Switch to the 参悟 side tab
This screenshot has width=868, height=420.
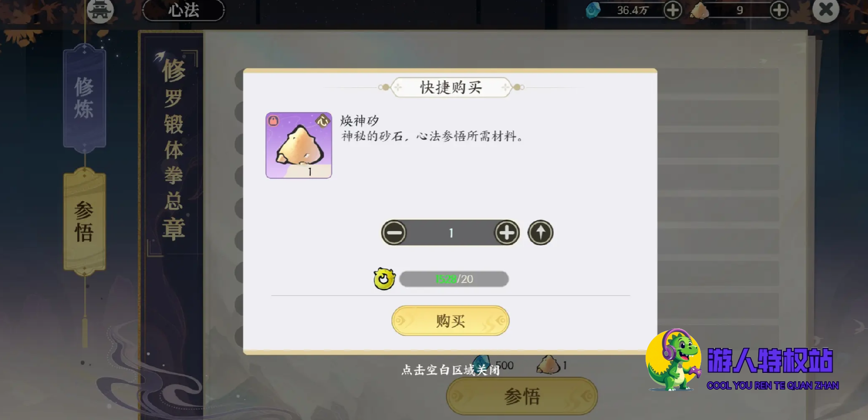click(x=85, y=222)
